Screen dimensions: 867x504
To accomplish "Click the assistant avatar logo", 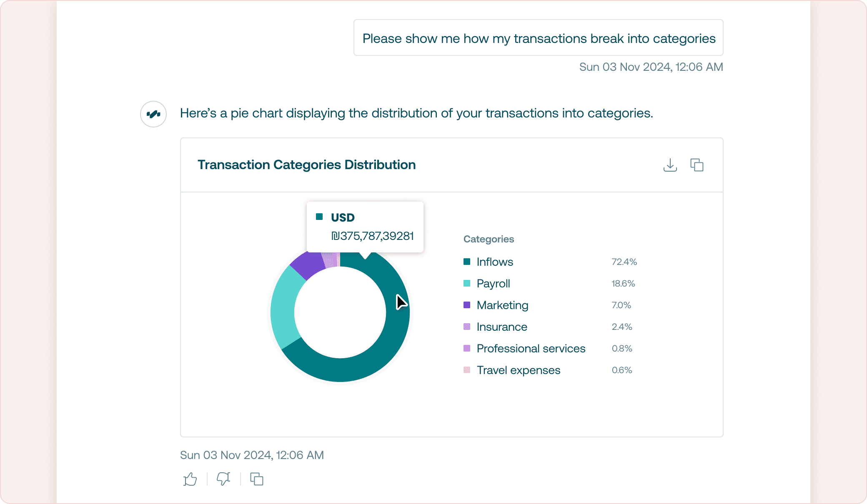I will pyautogui.click(x=153, y=114).
